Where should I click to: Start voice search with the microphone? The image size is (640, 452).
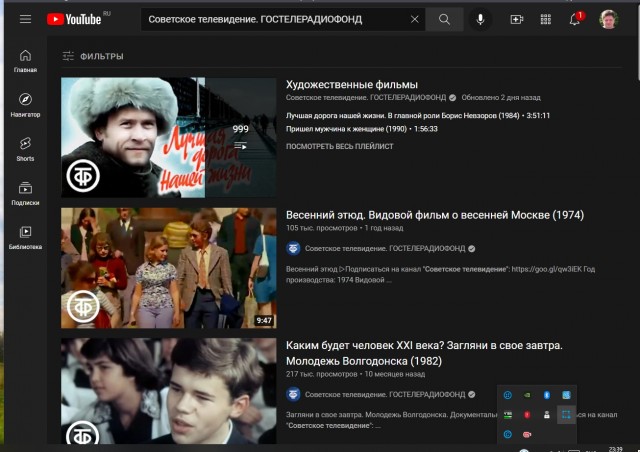click(x=480, y=19)
